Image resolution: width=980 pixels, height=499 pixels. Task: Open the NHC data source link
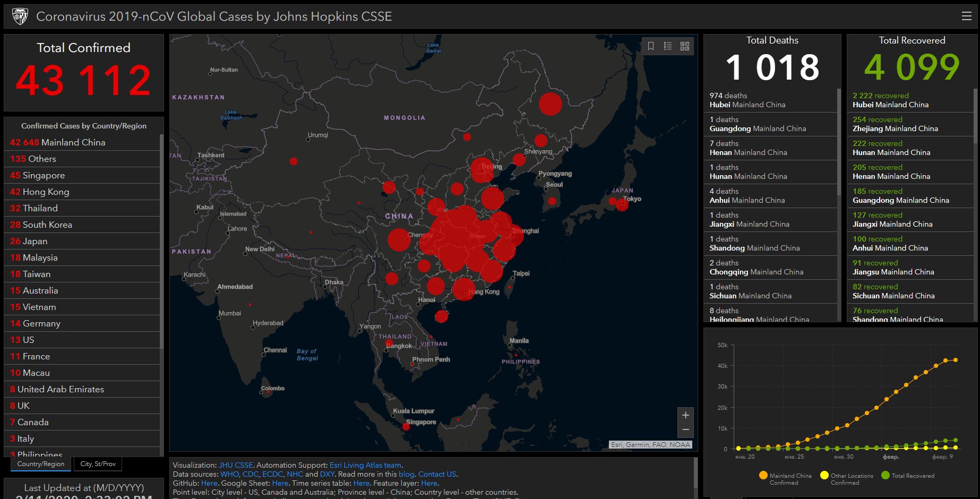click(x=295, y=474)
